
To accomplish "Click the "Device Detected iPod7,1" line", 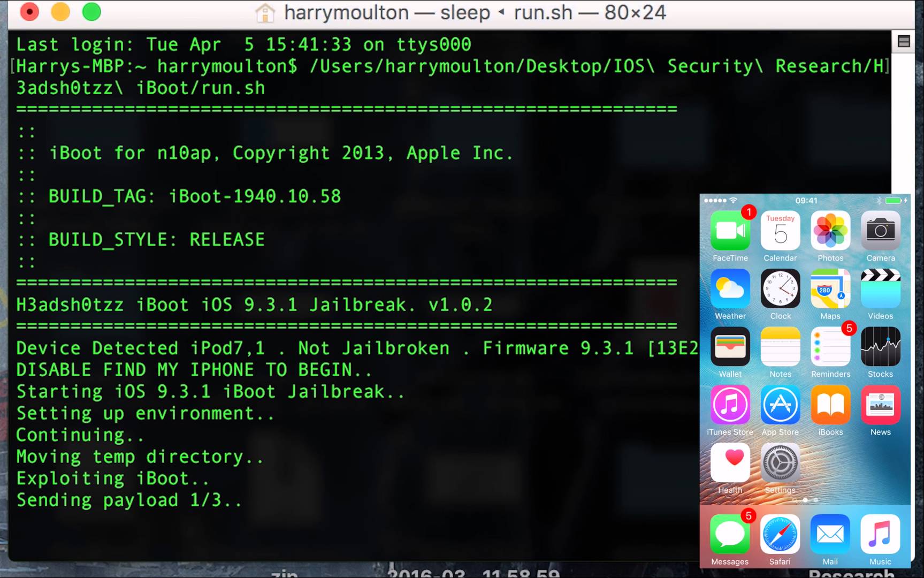I will (x=357, y=348).
